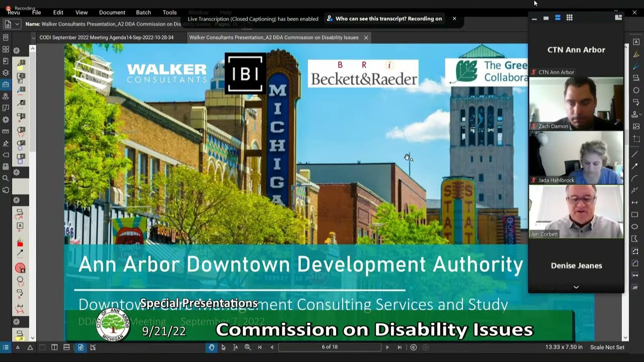644x362 pixels.
Task: Select the red dimension measurement tool
Action: [x=20, y=309]
